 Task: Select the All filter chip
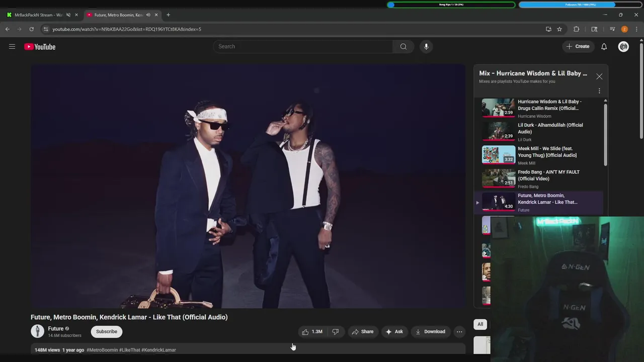click(480, 324)
